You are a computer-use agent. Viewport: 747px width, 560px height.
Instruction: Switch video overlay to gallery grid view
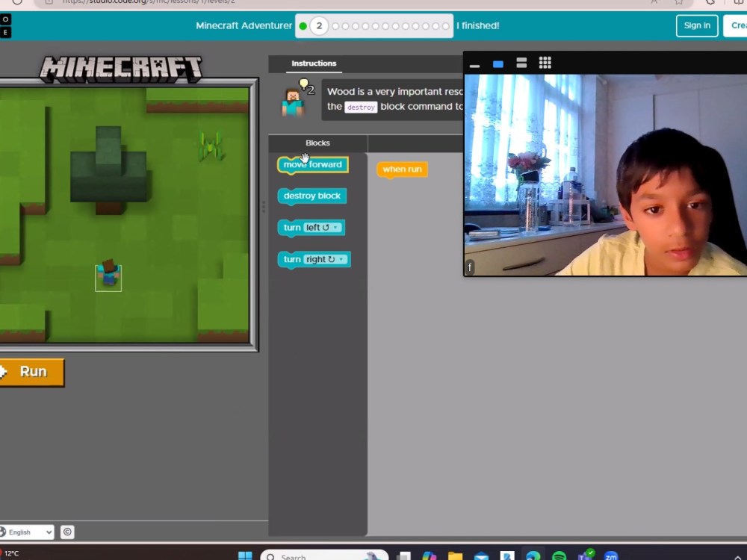point(545,63)
